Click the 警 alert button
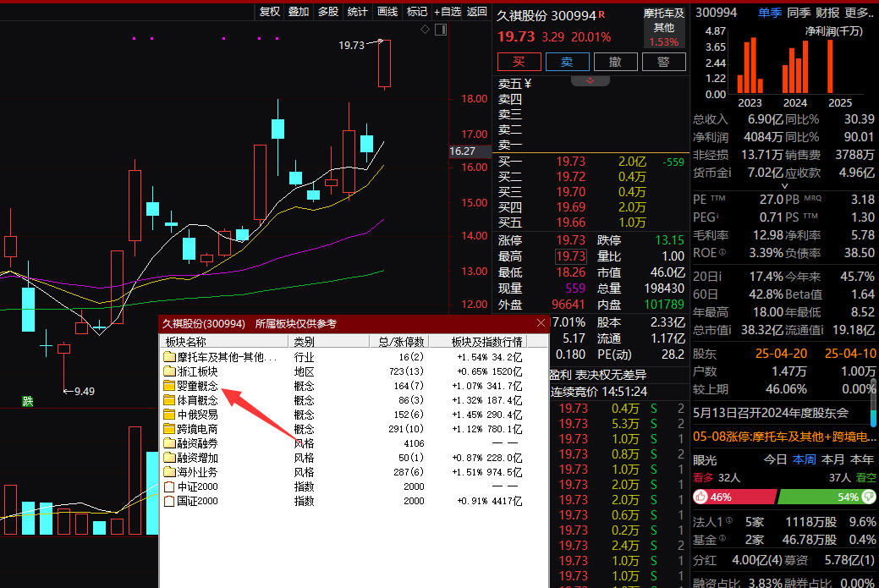 [x=664, y=62]
